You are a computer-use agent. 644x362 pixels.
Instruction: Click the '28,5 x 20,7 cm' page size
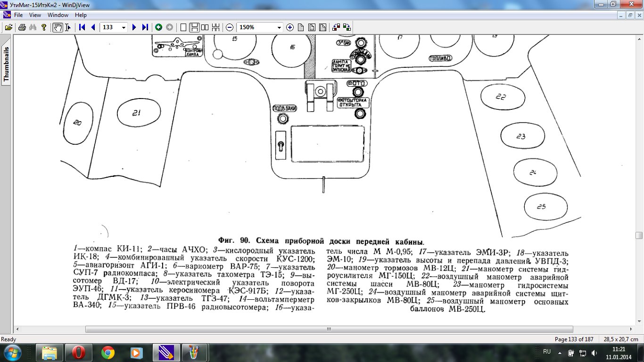pos(620,339)
